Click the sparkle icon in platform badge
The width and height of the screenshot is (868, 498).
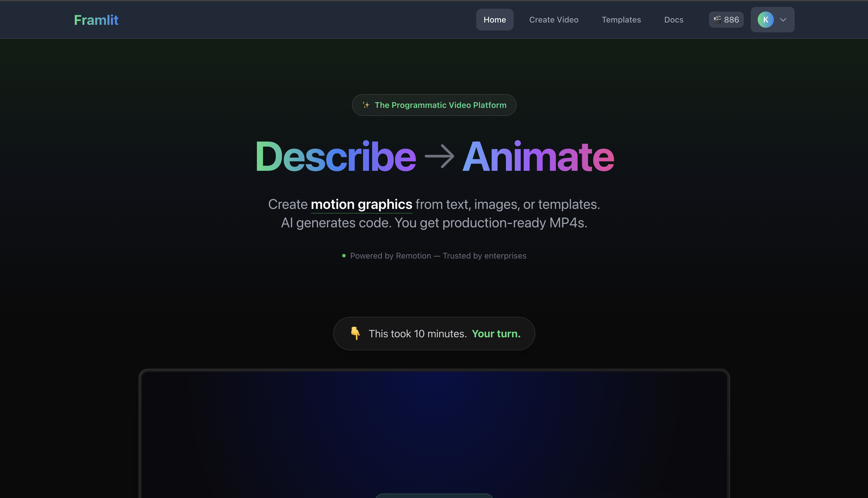tap(366, 105)
